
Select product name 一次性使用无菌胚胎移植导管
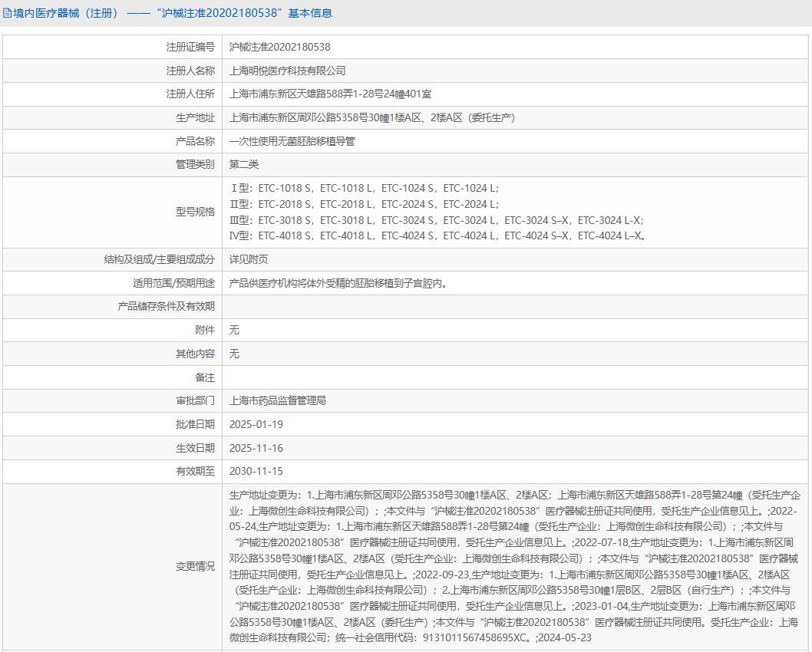tap(292, 141)
